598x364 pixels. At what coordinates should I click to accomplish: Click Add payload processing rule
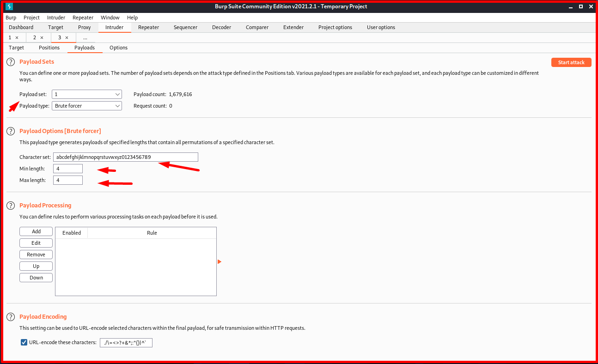(36, 231)
